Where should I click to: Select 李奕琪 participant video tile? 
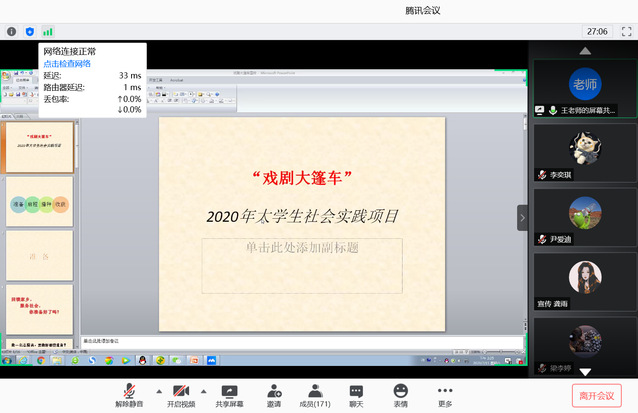tap(585, 152)
